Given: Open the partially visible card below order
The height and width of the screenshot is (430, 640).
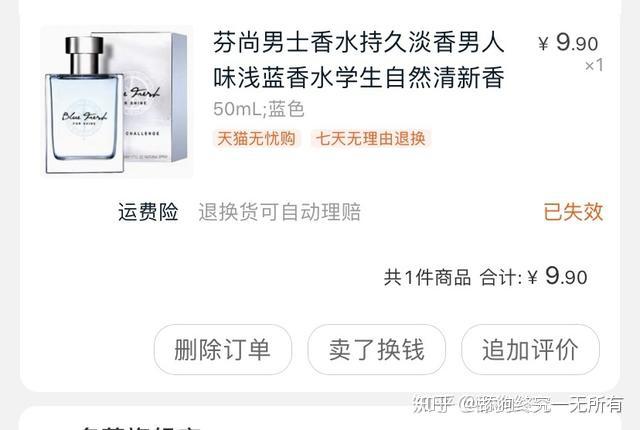Looking at the screenshot, I should [x=320, y=418].
